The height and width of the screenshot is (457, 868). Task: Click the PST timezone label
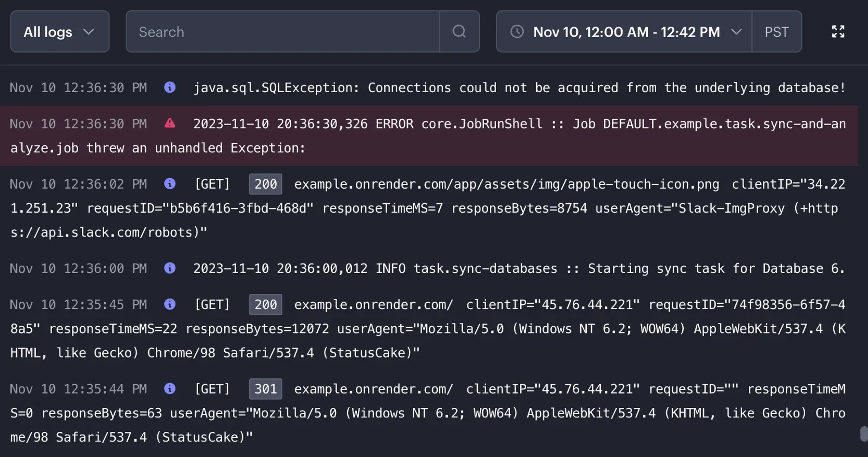coord(776,32)
